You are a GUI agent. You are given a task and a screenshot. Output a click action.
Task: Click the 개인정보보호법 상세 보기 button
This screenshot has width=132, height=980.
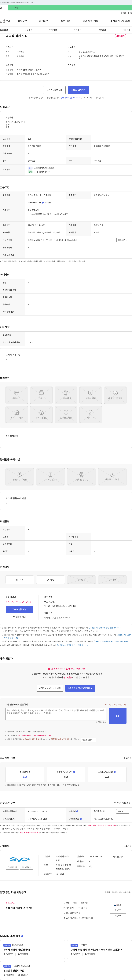pos(50,688)
